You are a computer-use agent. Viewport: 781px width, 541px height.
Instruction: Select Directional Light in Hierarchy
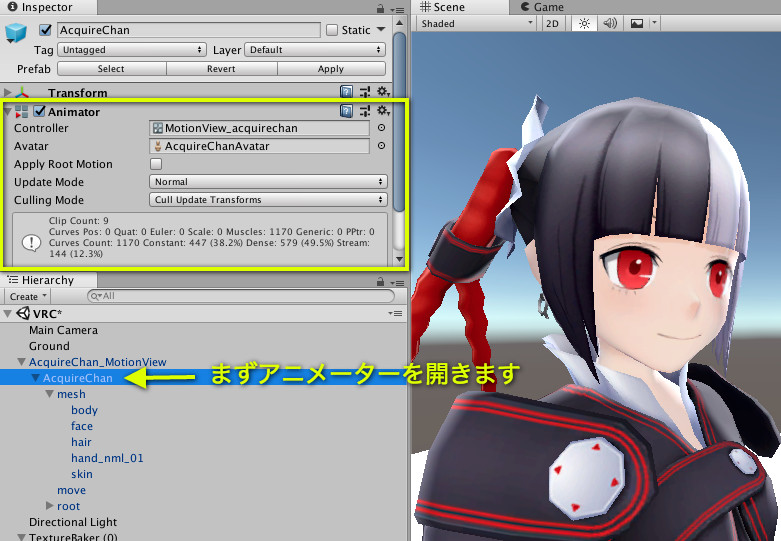73,522
